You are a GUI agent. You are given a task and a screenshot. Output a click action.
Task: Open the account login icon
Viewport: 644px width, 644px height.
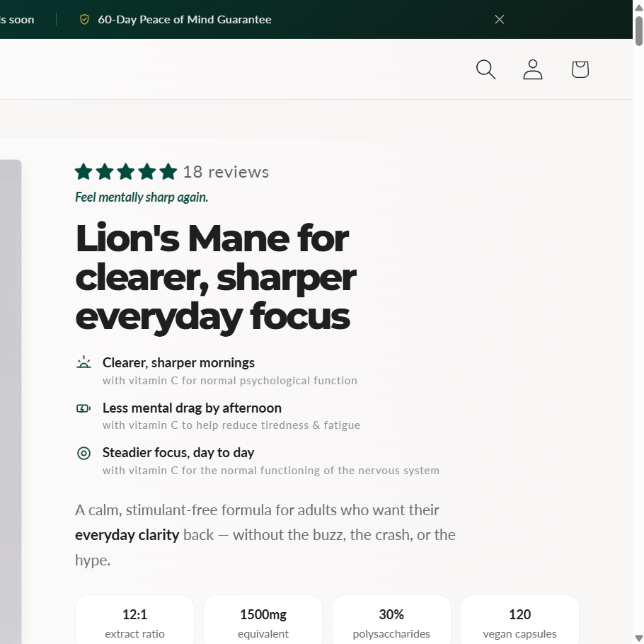coord(533,69)
